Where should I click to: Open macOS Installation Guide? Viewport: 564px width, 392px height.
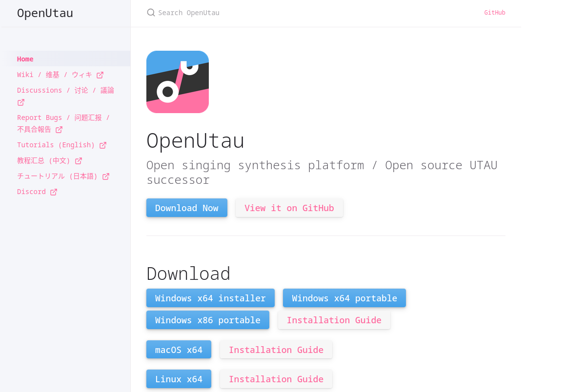tap(276, 349)
